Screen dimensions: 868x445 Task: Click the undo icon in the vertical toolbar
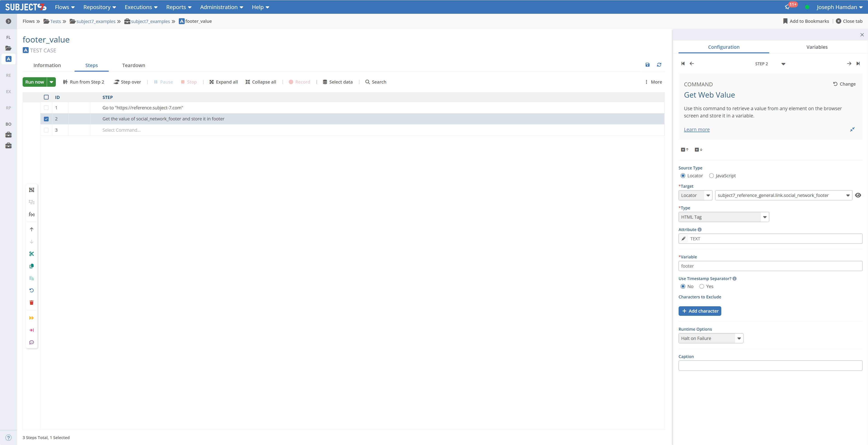(32, 290)
